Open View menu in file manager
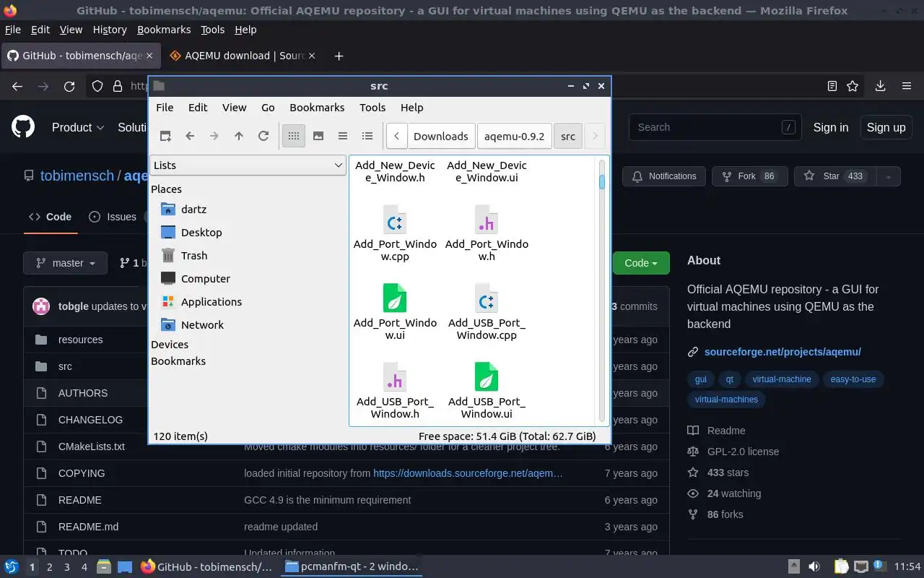 pos(234,107)
